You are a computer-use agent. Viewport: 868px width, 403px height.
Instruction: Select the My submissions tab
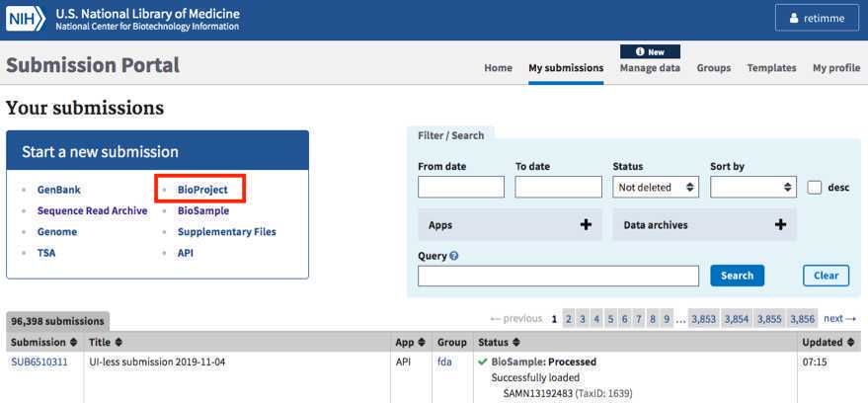[566, 68]
